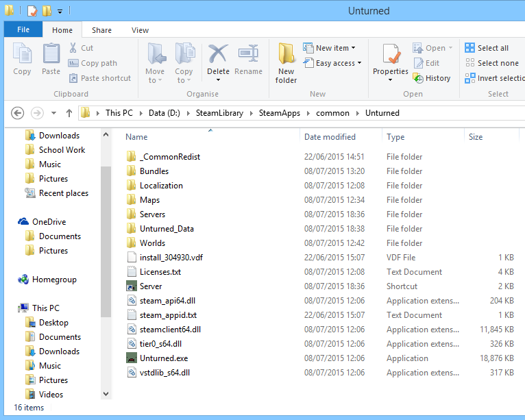Click the navigation pane scrollbar thumb
This screenshot has height=420, width=525.
106,242
